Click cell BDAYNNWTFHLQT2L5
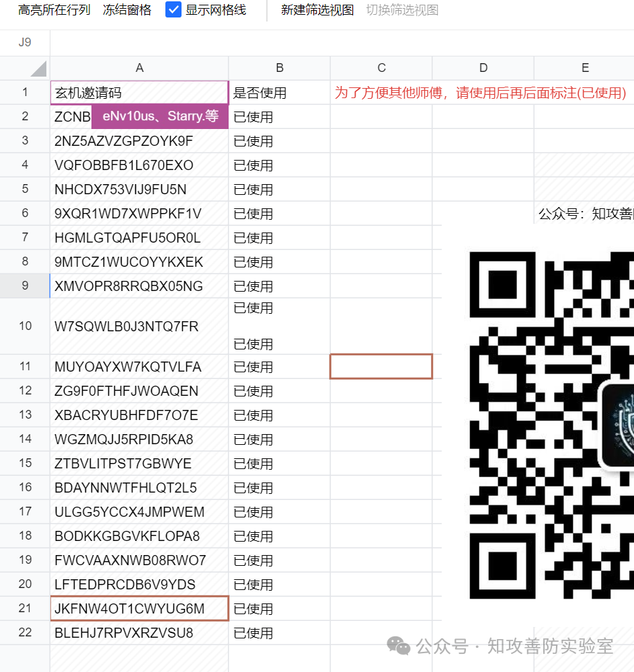Image resolution: width=634 pixels, height=672 pixels. [139, 487]
